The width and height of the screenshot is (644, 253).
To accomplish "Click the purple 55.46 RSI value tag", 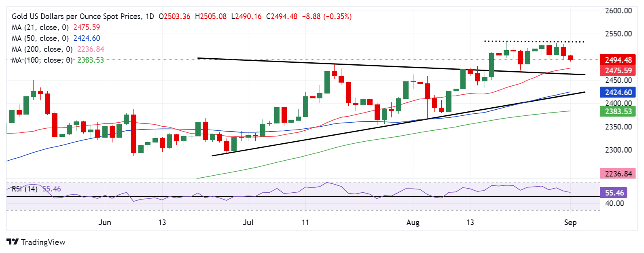I will tap(614, 193).
